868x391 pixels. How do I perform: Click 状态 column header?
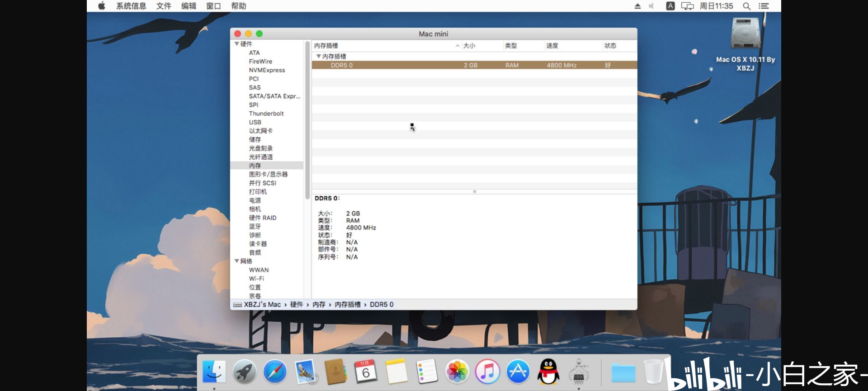(x=620, y=46)
